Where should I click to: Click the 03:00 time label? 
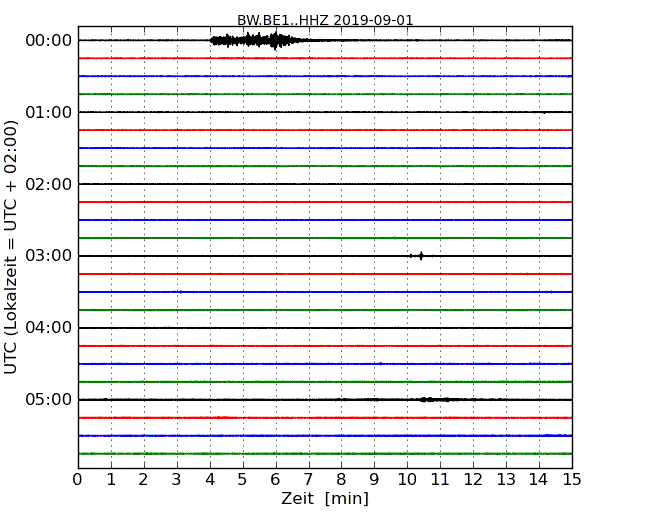[49, 256]
